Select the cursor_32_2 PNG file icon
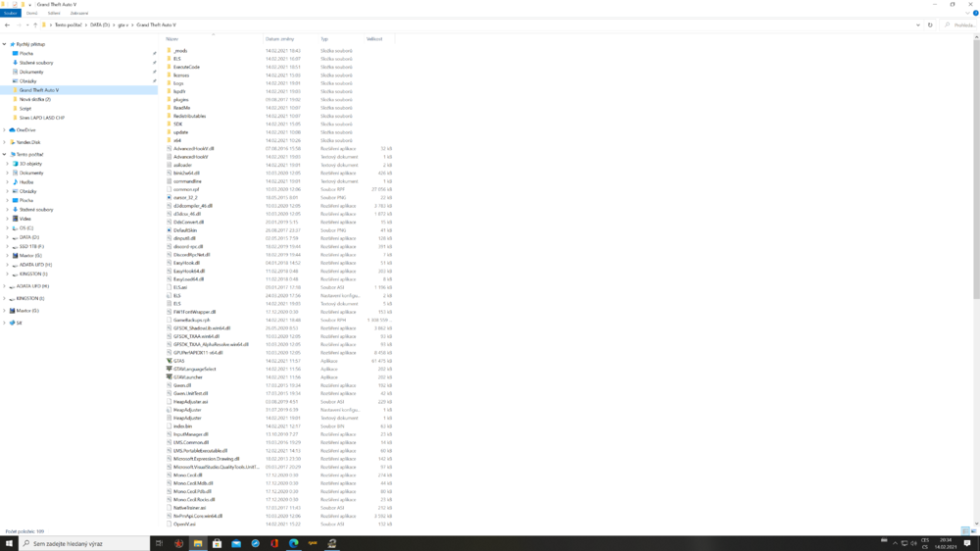 pos(169,198)
